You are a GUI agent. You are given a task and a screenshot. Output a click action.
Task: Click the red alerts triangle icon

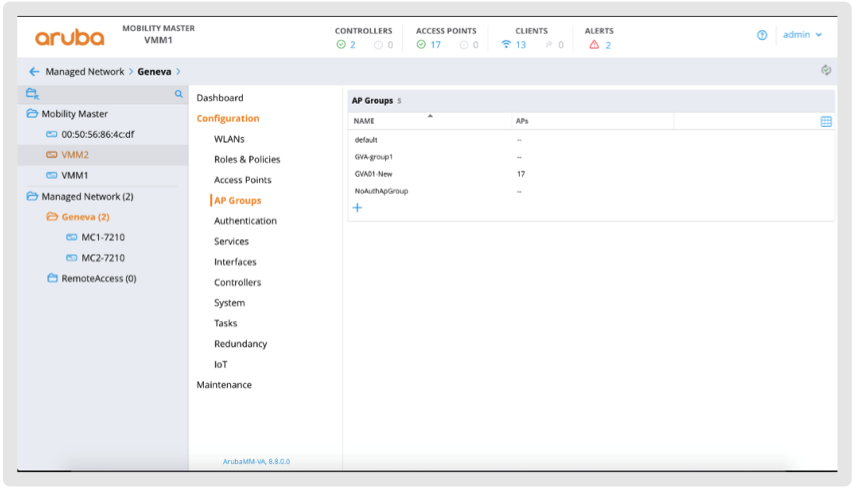pos(594,45)
